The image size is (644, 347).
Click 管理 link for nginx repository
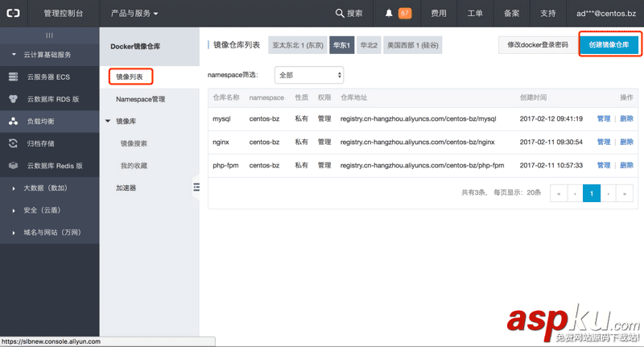(x=604, y=142)
